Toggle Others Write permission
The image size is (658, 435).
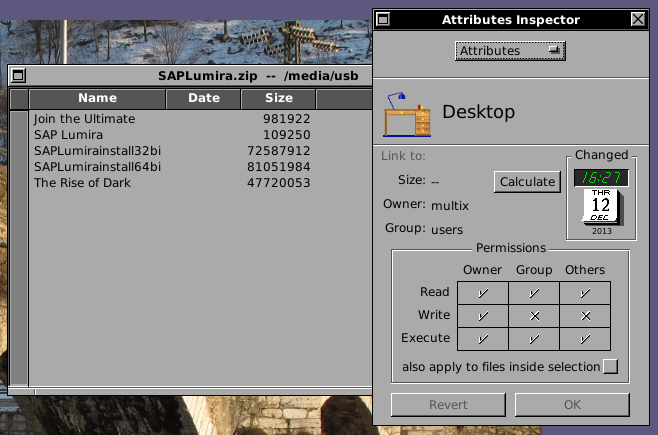click(585, 316)
